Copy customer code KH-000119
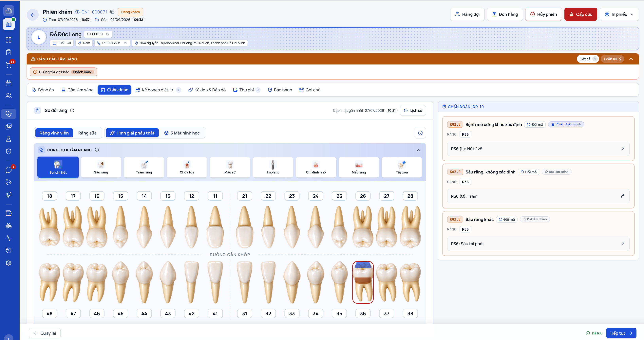644x340 pixels. pyautogui.click(x=107, y=34)
